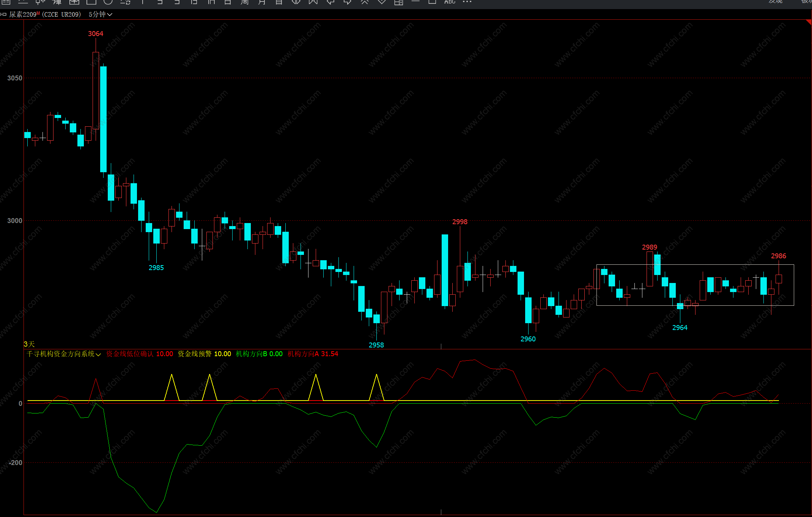
Task: Toggle the link icon beside 尿素2209
Action: coord(3,14)
